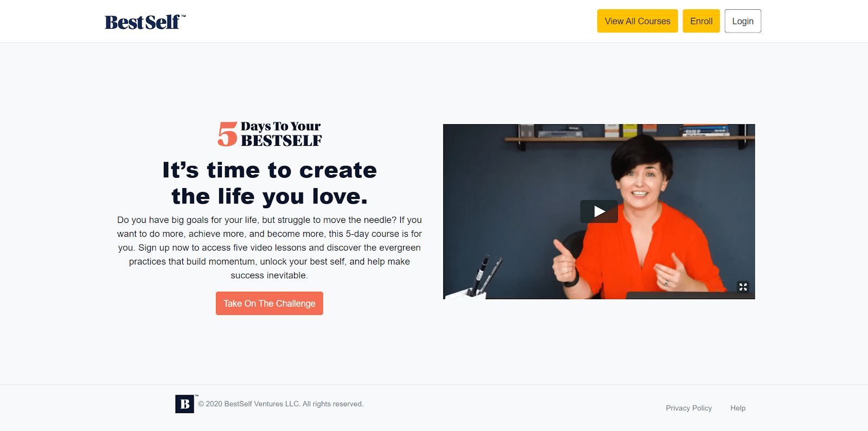
Task: Click the 2020 BestSelf Ventures copyright text
Action: pos(280,404)
